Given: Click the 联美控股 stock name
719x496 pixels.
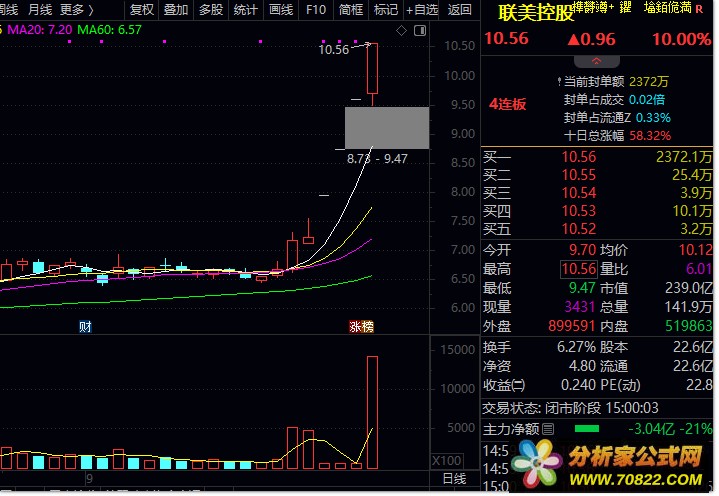Looking at the screenshot, I should tap(536, 13).
